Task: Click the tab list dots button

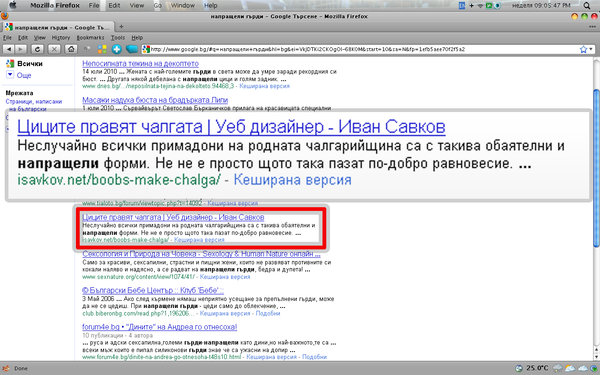Action: tap(592, 27)
